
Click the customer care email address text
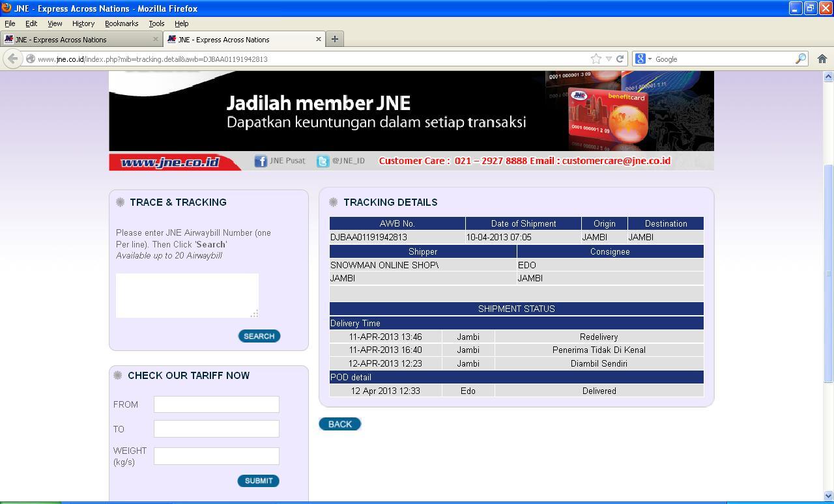pos(616,161)
